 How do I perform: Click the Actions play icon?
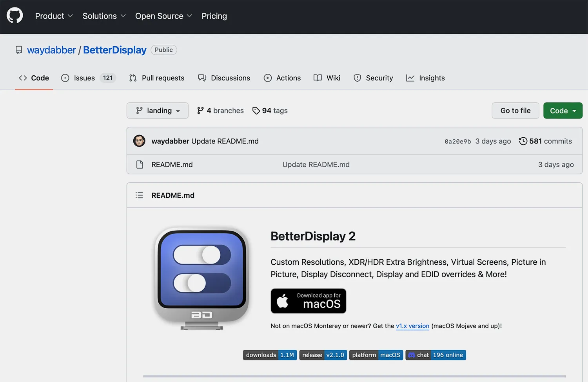coord(268,78)
